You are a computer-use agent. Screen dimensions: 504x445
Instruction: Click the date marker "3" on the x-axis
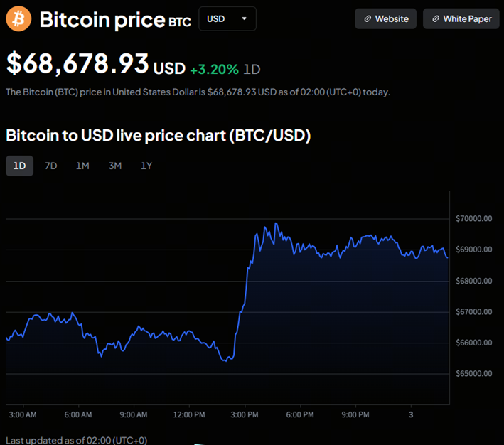tap(410, 414)
